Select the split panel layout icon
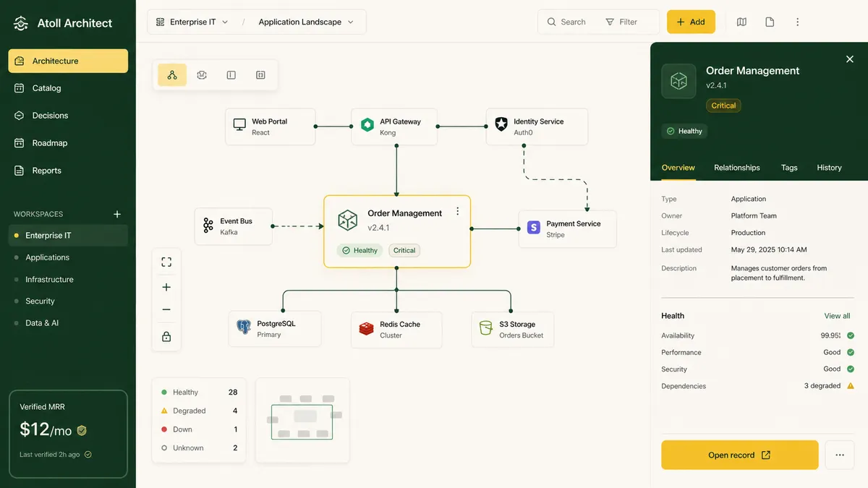Viewport: 868px width, 488px height. pos(231,75)
